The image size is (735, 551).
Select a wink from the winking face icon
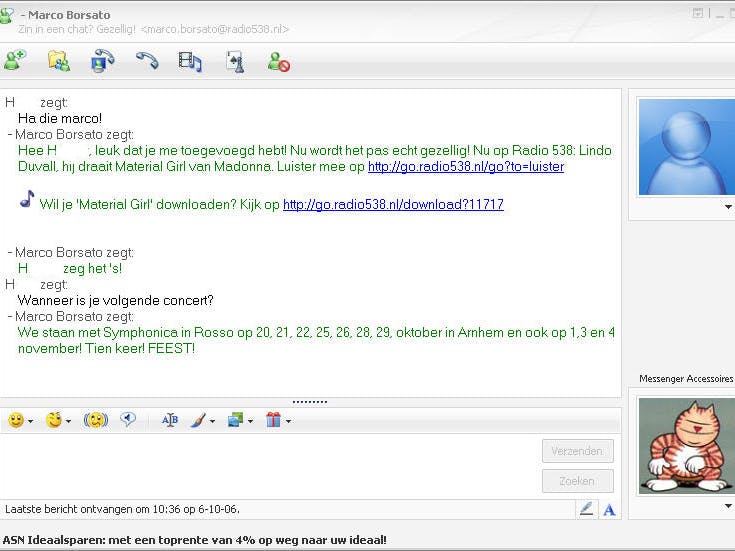click(x=54, y=420)
